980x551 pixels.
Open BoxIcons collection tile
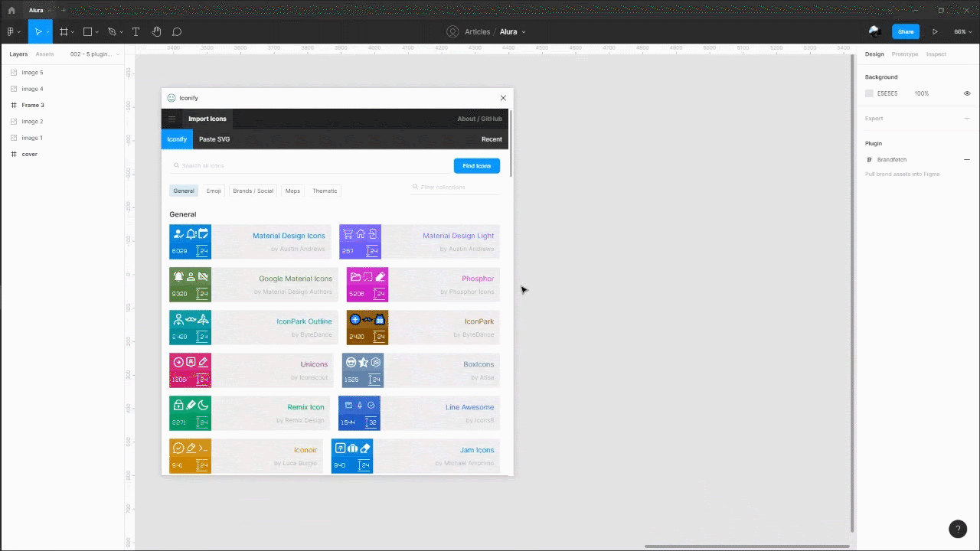[421, 370]
